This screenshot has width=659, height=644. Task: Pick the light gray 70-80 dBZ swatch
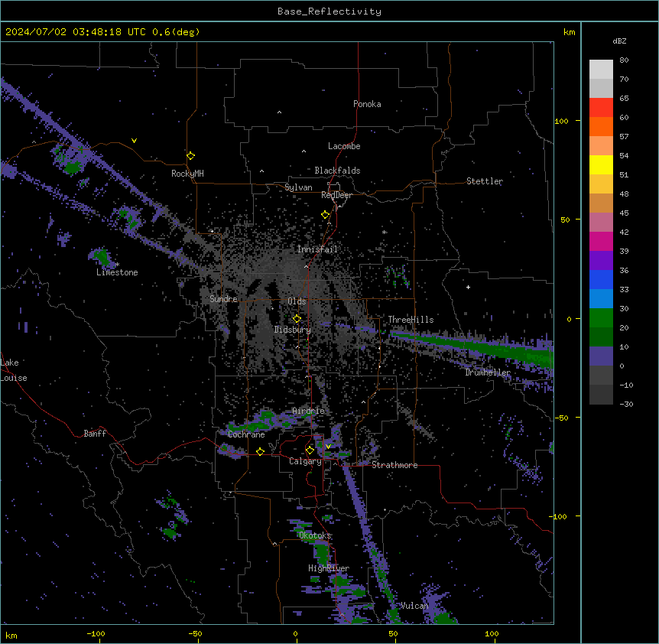pyautogui.click(x=601, y=70)
